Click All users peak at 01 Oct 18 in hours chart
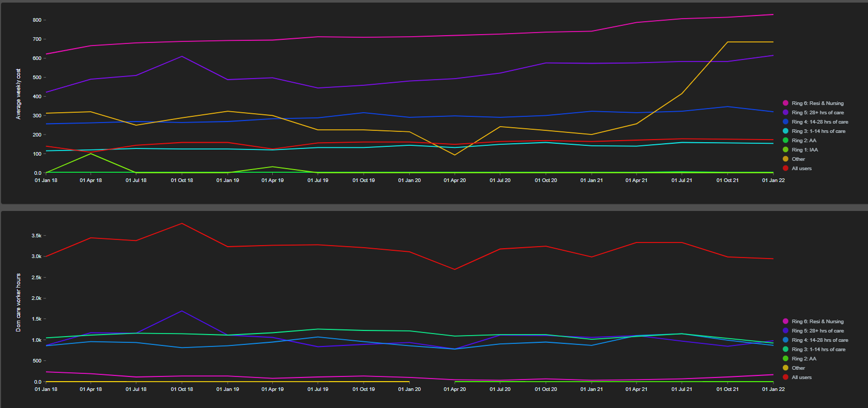Screen dimensions: 868x408 (x=182, y=223)
